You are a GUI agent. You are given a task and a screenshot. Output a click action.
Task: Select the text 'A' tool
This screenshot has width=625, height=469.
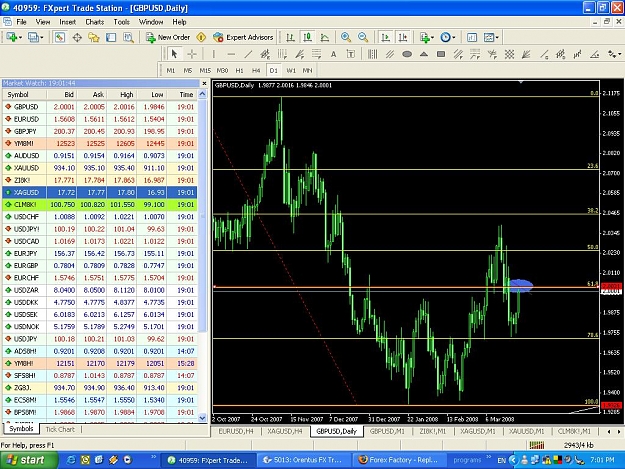point(333,54)
